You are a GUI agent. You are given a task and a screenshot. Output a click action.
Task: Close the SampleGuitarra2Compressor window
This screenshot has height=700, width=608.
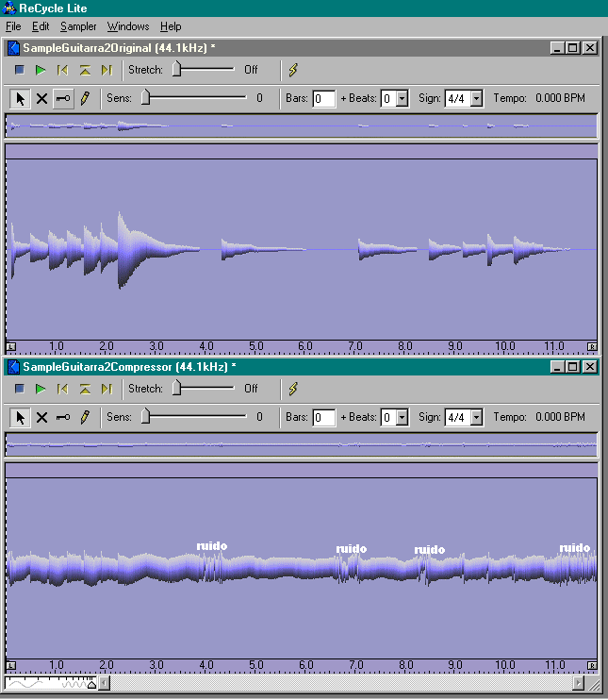click(590, 367)
